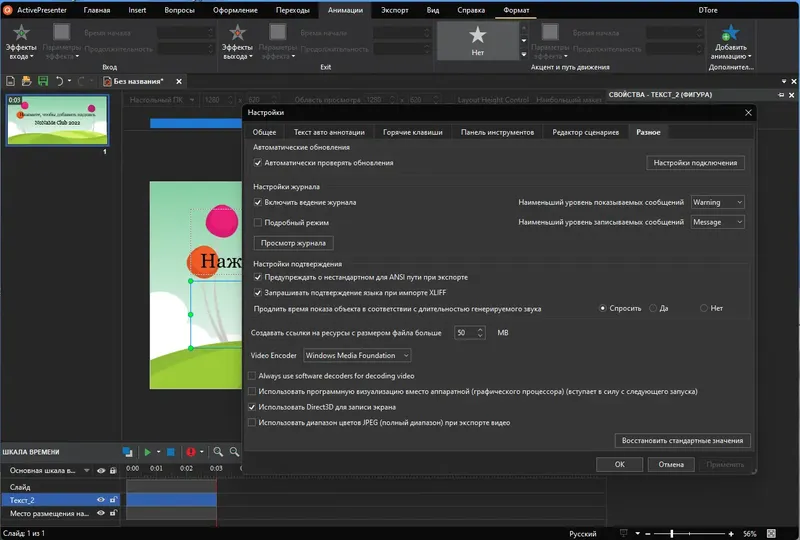Screen dimensions: 800x540
Task: Open the Экспорт ribbon tab
Action: tap(393, 10)
